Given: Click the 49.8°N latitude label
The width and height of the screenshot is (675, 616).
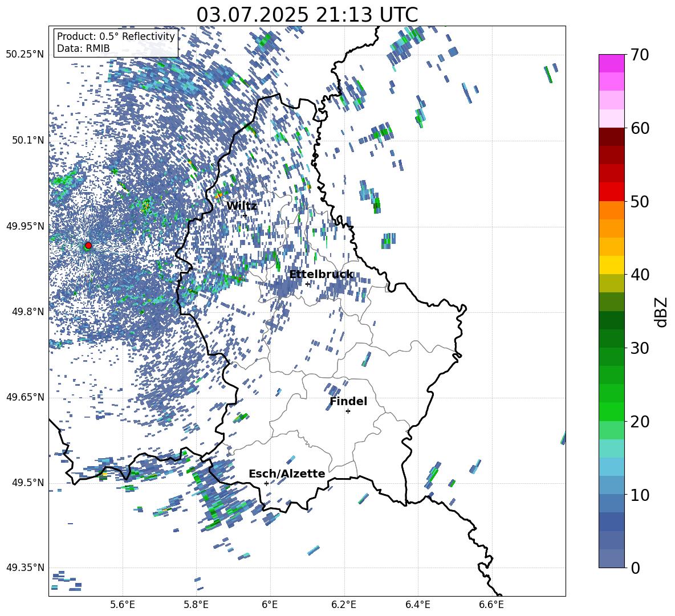Looking at the screenshot, I should coord(29,312).
